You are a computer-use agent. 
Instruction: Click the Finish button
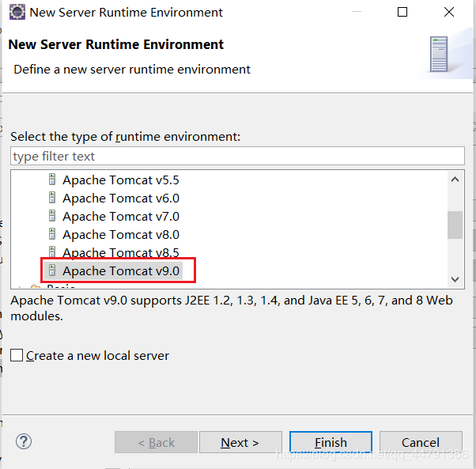[x=331, y=442]
